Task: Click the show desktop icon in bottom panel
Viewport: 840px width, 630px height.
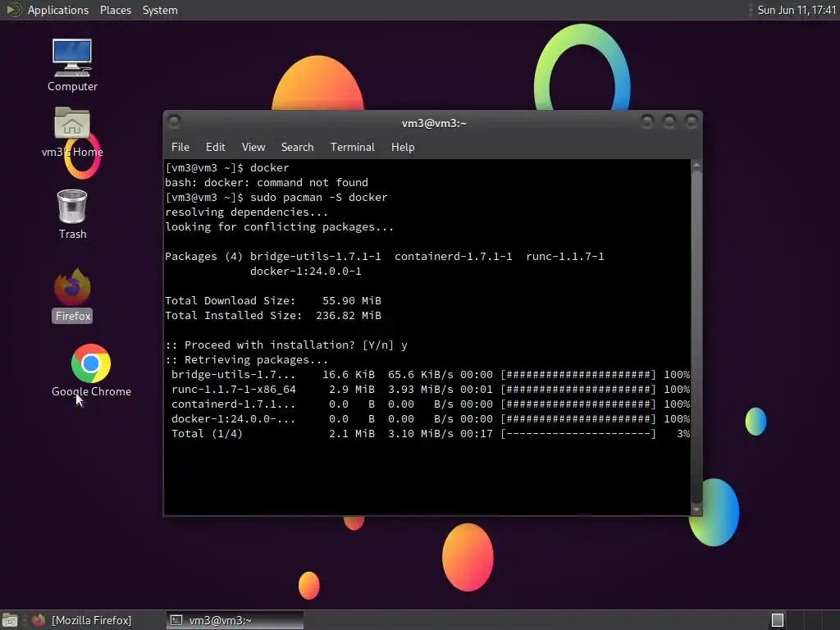Action: 10,620
